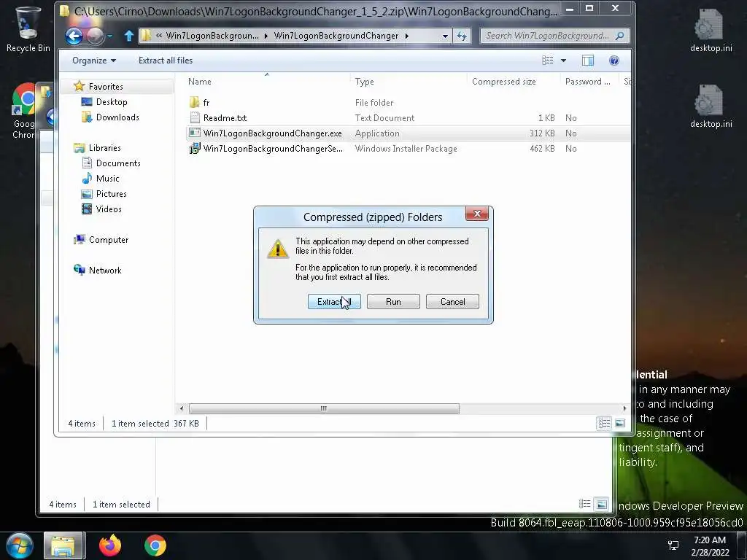
Task: Click the Change your view icon
Action: point(548,61)
